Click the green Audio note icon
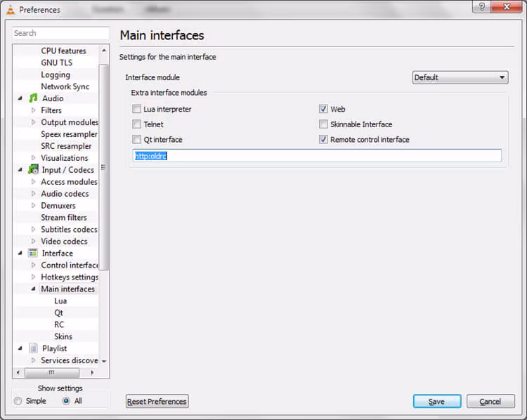 33,98
